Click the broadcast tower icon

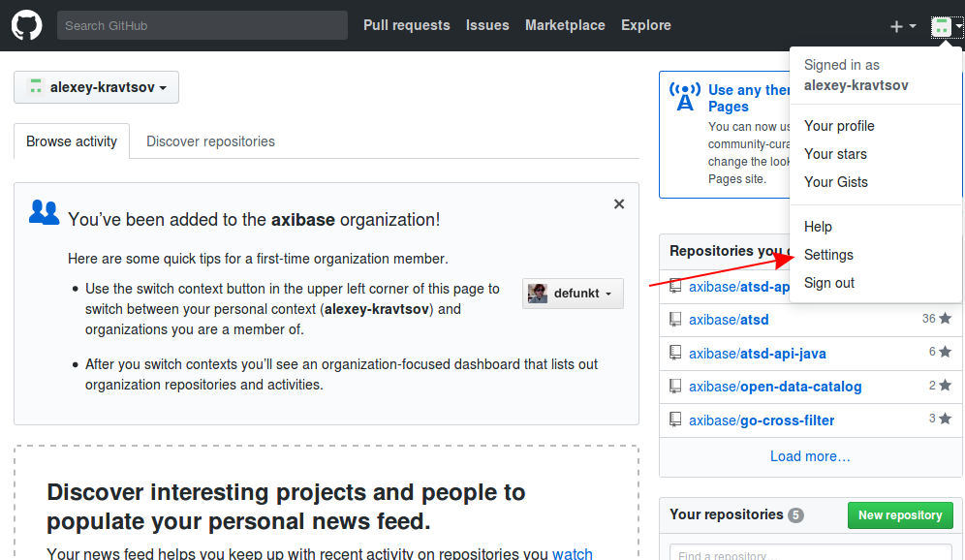pyautogui.click(x=685, y=97)
